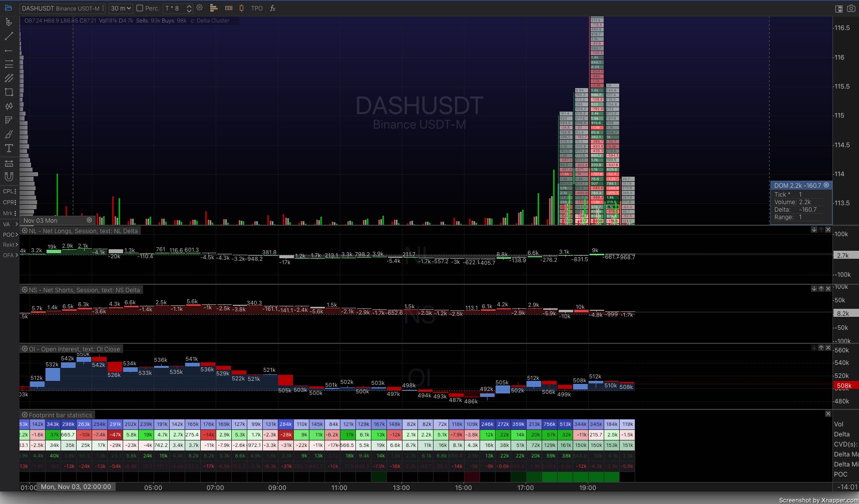Image resolution: width=859 pixels, height=504 pixels.
Task: Click the -14:01 countdown timer
Action: [847, 486]
